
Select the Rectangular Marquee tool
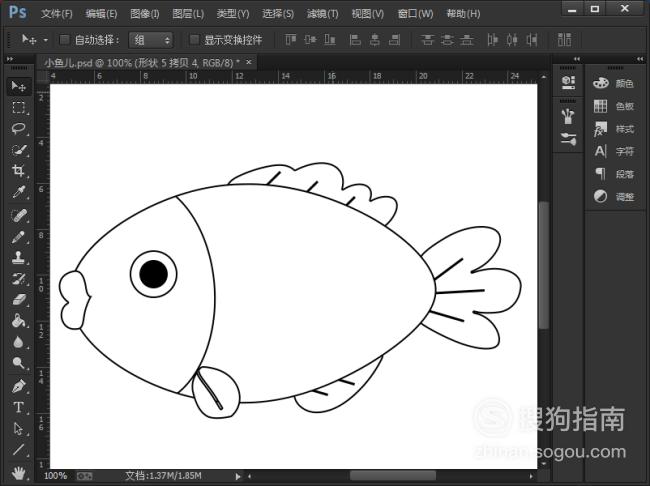click(x=19, y=107)
